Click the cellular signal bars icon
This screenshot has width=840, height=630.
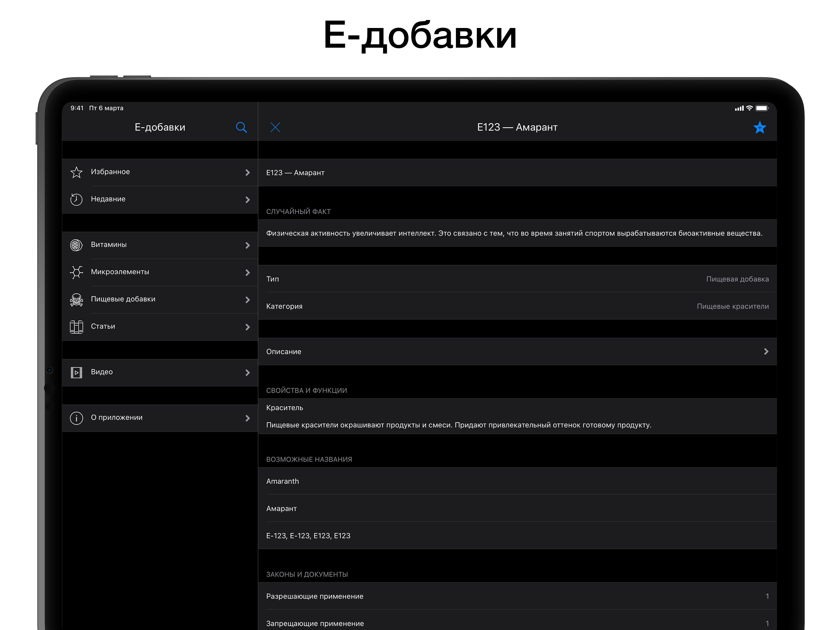739,108
